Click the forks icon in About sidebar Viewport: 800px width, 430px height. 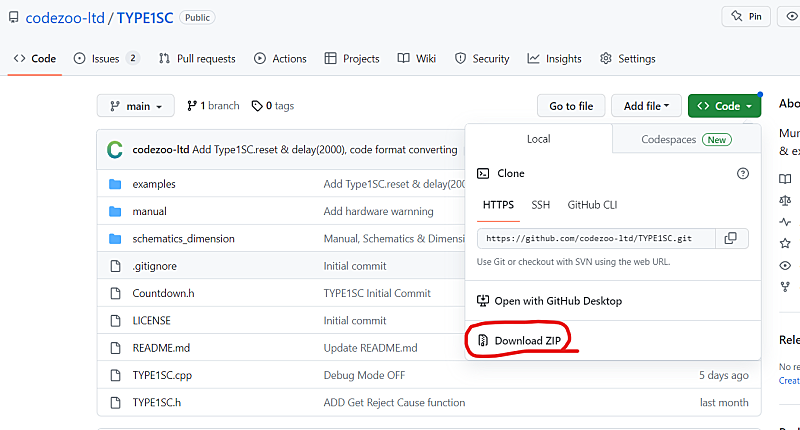point(785,287)
